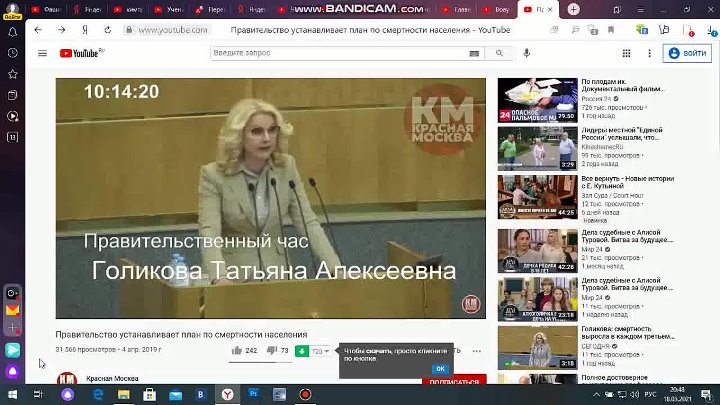Open the YouTube apps grid icon
This screenshot has width=720, height=405.
pyautogui.click(x=626, y=53)
